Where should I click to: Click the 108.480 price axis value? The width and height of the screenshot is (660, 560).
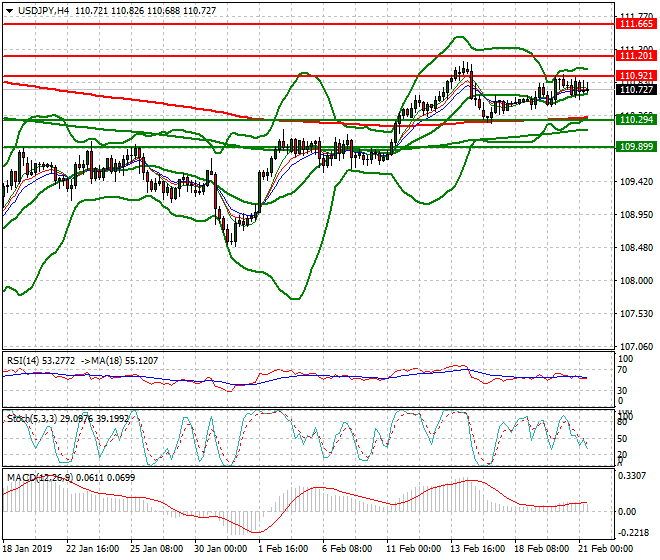(x=636, y=248)
